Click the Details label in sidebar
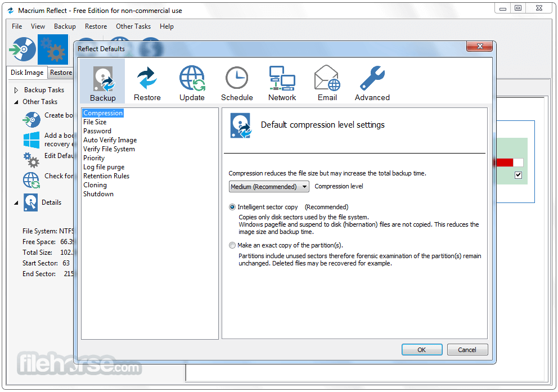 coord(51,202)
